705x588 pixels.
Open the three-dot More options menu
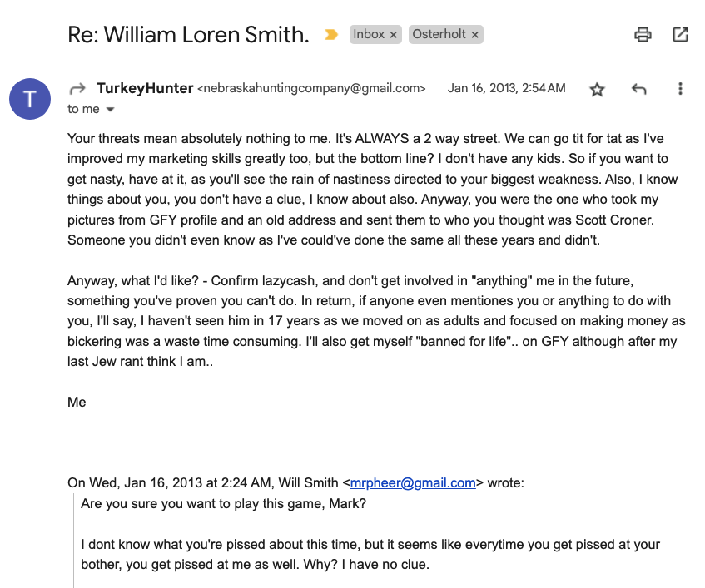(x=680, y=88)
